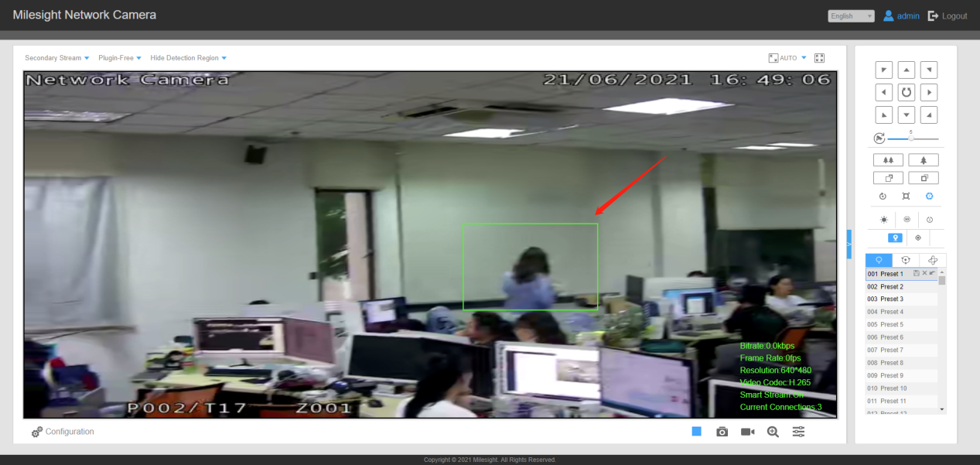Click the preset list scroll-down arrow

(941, 409)
